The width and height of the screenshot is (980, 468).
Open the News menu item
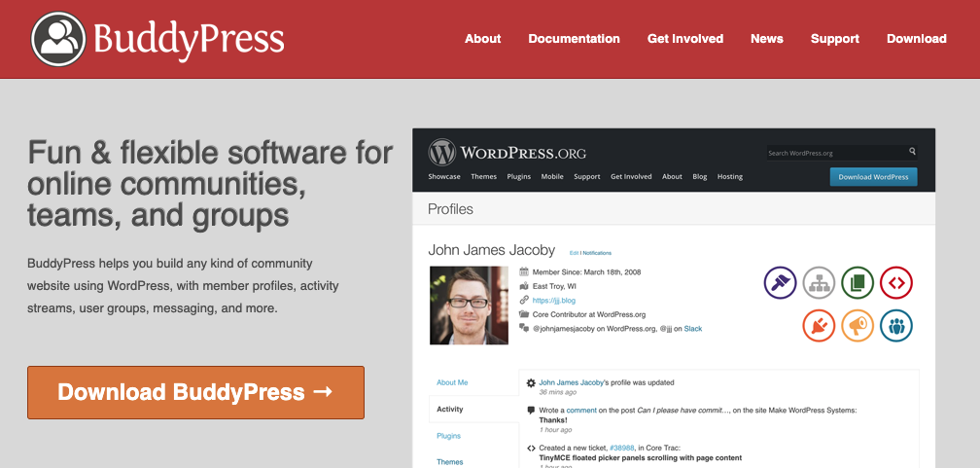click(x=766, y=39)
